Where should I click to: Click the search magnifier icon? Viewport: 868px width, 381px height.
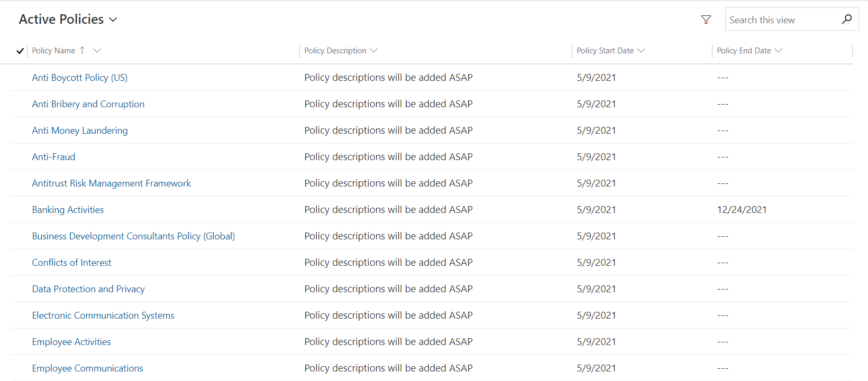click(847, 20)
